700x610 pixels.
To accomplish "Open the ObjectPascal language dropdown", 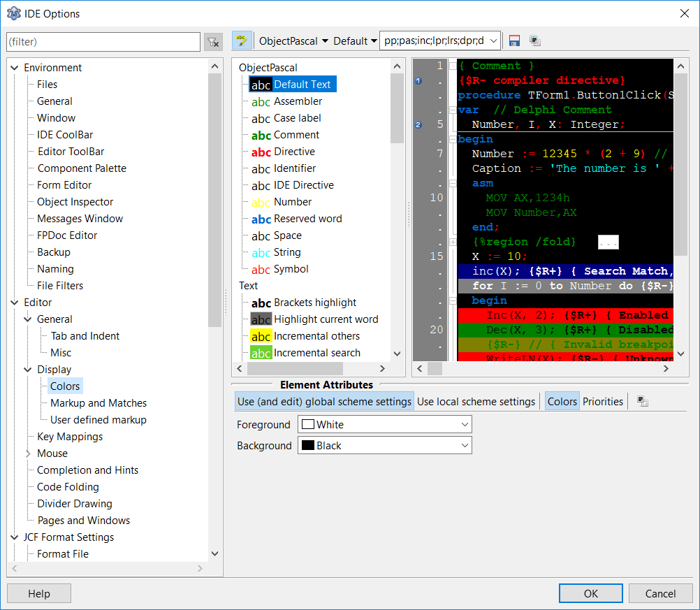I will (x=293, y=41).
